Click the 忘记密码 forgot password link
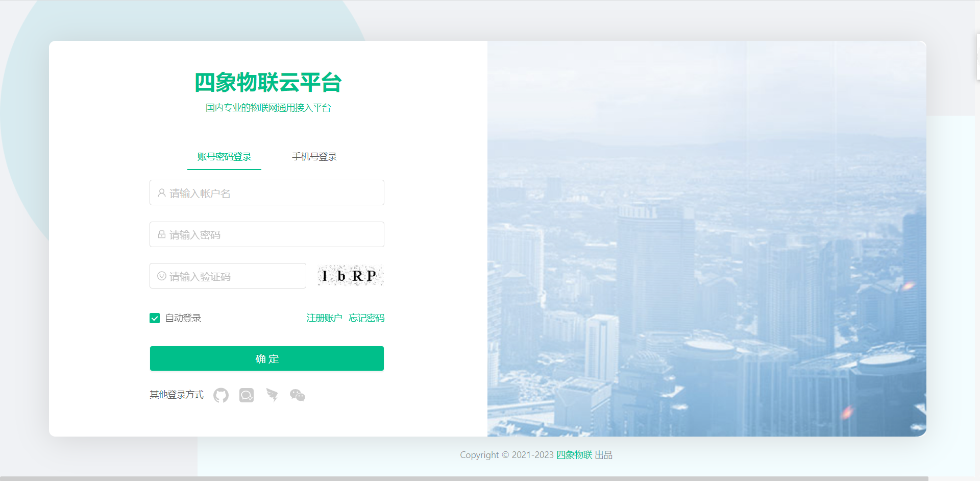Image resolution: width=980 pixels, height=481 pixels. (366, 318)
